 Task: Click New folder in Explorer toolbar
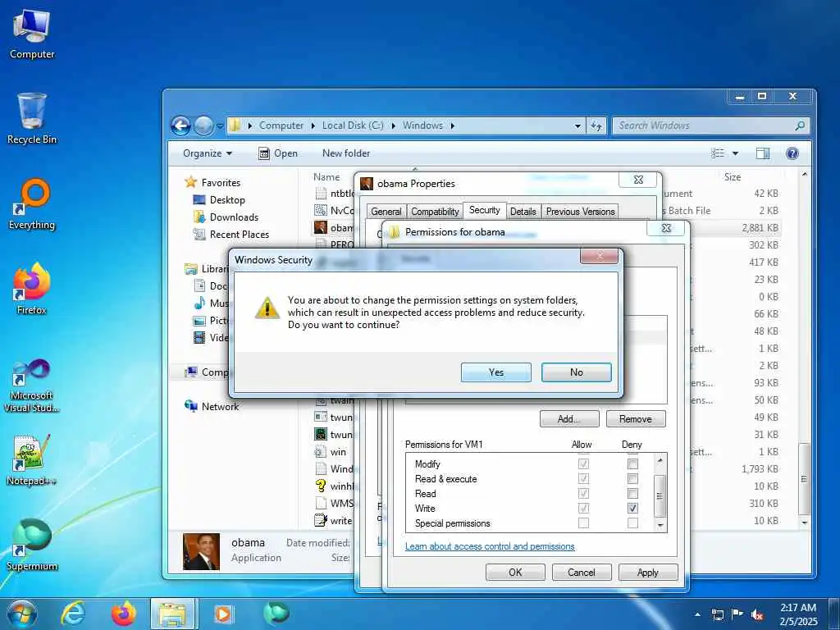(x=346, y=153)
